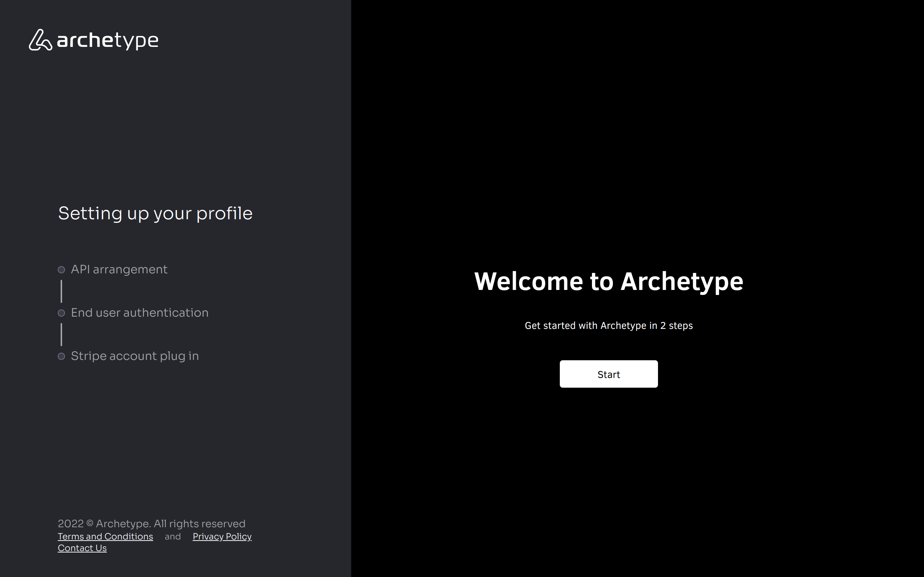Click the Archetype logo icon
Viewport: 924px width, 577px height.
coord(40,40)
